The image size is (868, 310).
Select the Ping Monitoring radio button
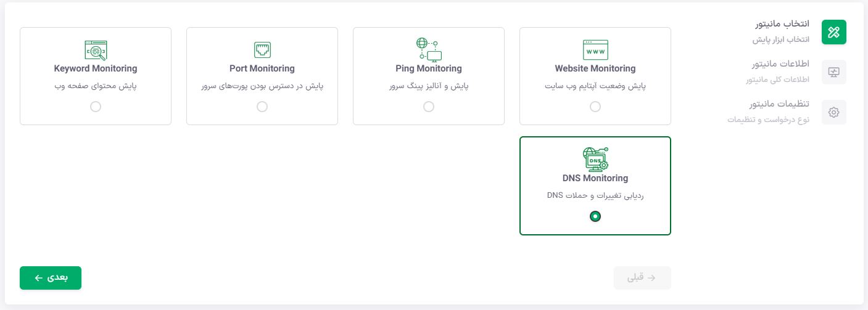tap(429, 107)
